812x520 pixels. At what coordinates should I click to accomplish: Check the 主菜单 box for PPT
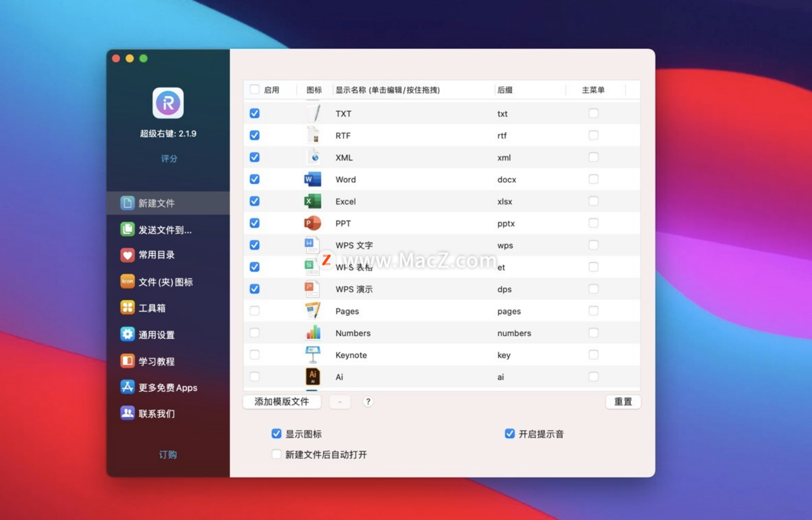coord(594,223)
